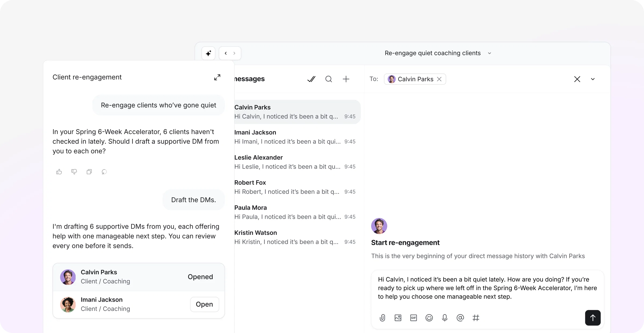
Task: Start a new message with plus icon
Action: [x=346, y=79]
